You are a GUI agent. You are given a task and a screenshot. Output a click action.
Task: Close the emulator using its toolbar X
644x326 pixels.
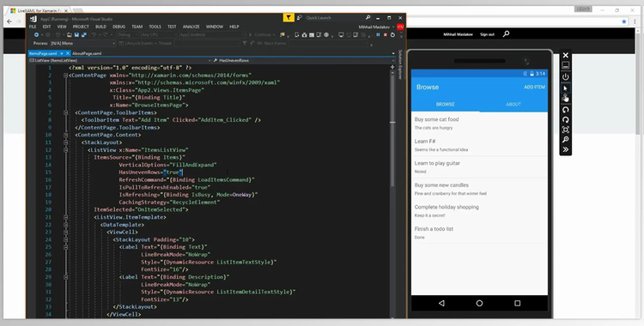pyautogui.click(x=566, y=55)
